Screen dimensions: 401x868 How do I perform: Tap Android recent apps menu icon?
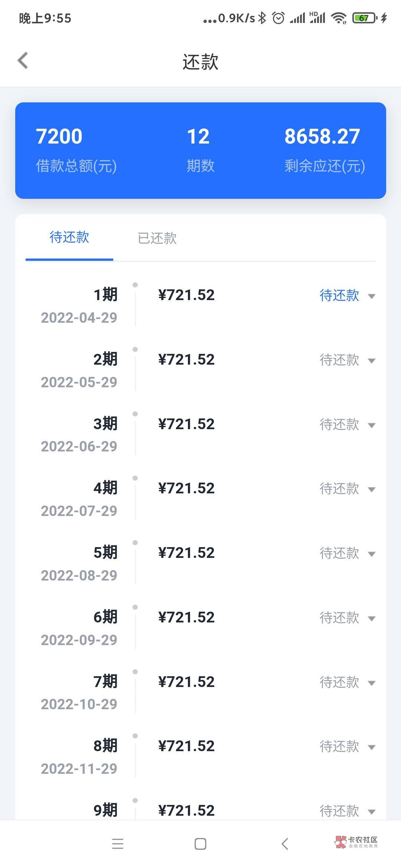[x=118, y=844]
